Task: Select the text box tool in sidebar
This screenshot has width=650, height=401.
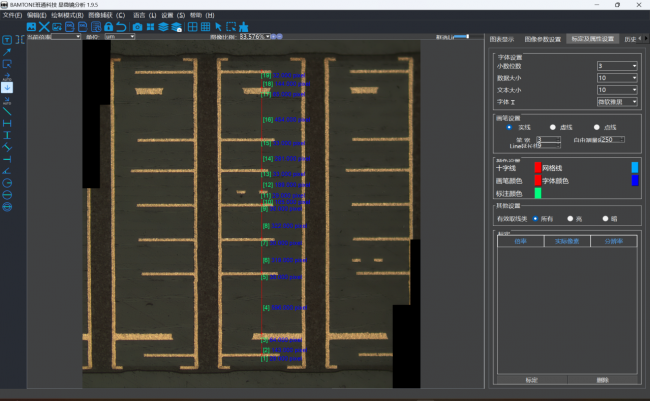Action: click(7, 40)
